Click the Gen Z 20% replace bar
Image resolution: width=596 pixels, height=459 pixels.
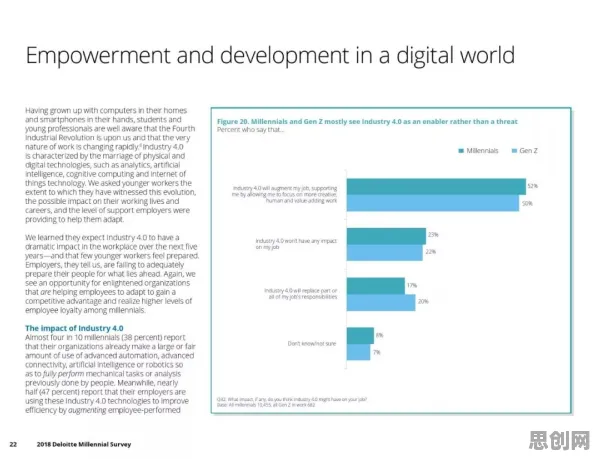pos(381,302)
